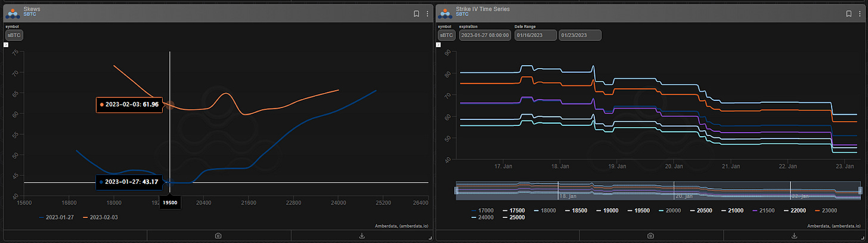The image size is (868, 243).
Task: Edit the end date 01/23/2023
Action: [x=580, y=35]
